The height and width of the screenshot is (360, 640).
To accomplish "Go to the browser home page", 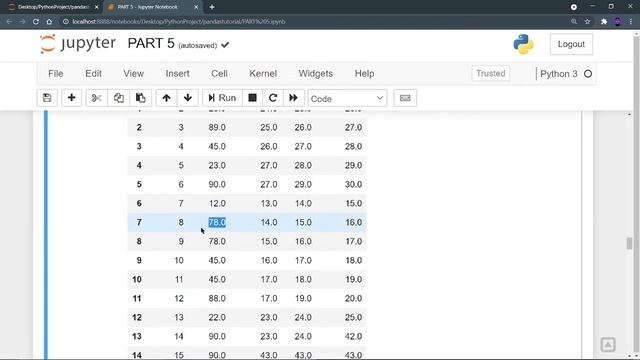I will pyautogui.click(x=49, y=22).
